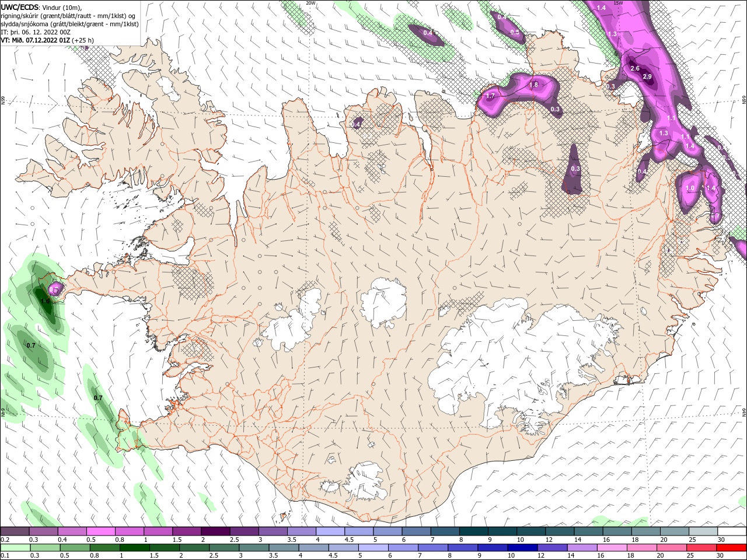Pick the light lavender 4 snow scale swatch

pos(330,531)
